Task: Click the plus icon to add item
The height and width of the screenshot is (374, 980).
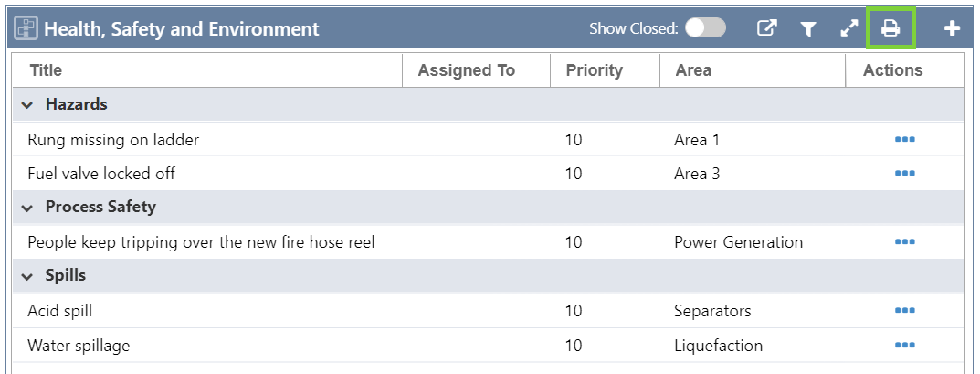Action: click(952, 29)
